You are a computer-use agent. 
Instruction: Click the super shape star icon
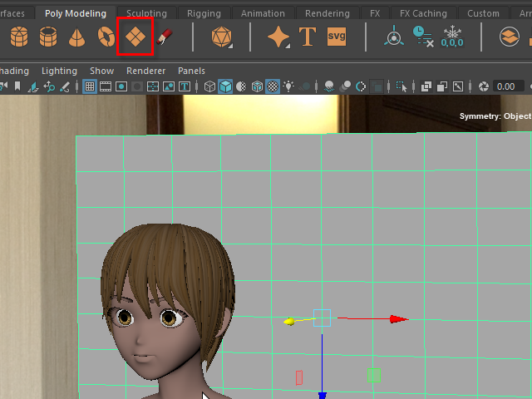pos(278,37)
